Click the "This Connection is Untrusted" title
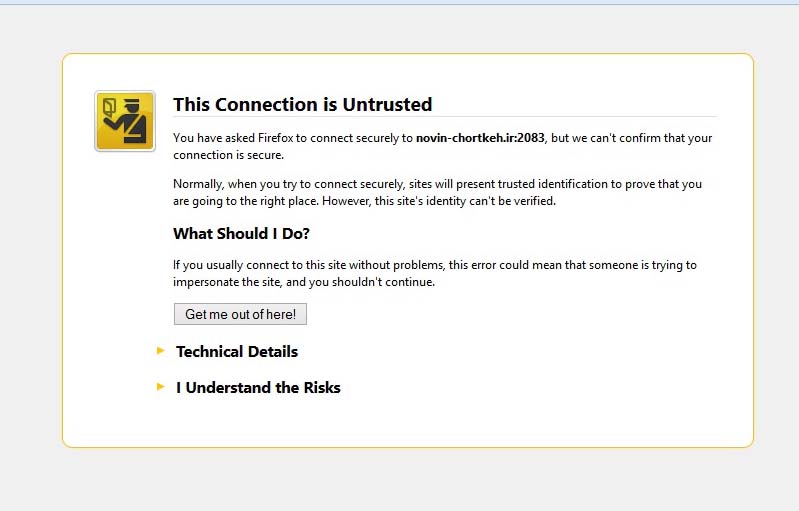The height and width of the screenshot is (511, 799). coord(302,104)
